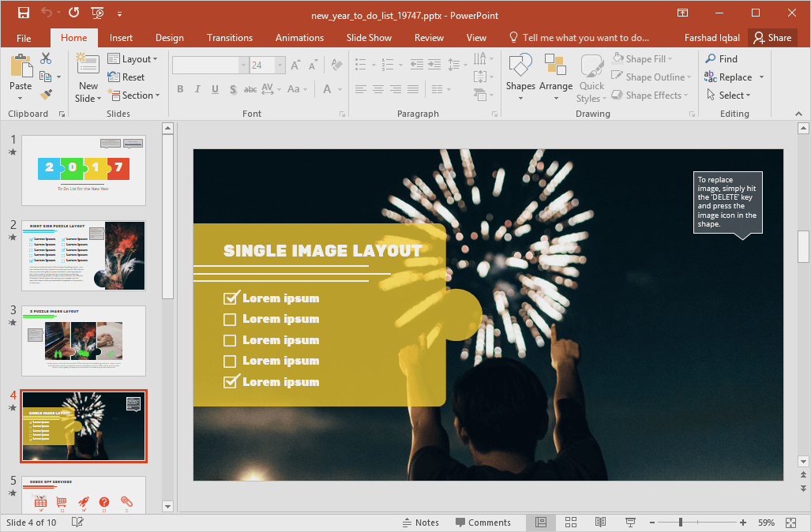
Task: Uncheck the last Lorem ipsum checkbox
Action: click(231, 382)
